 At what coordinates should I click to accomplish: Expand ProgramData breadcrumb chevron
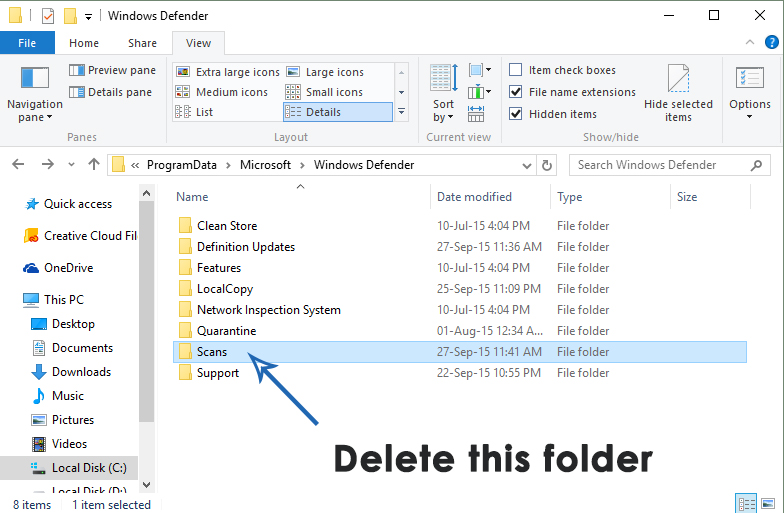pos(228,166)
